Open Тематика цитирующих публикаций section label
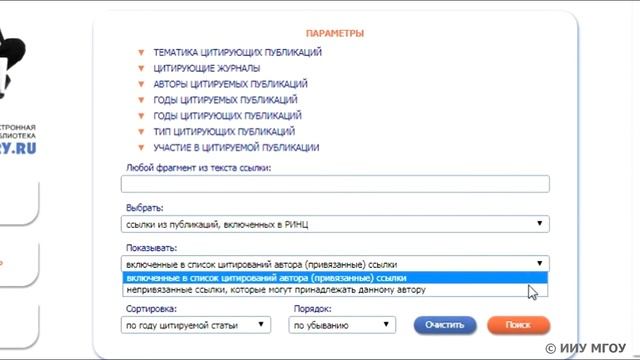The width and height of the screenshot is (640, 360). pyautogui.click(x=238, y=53)
